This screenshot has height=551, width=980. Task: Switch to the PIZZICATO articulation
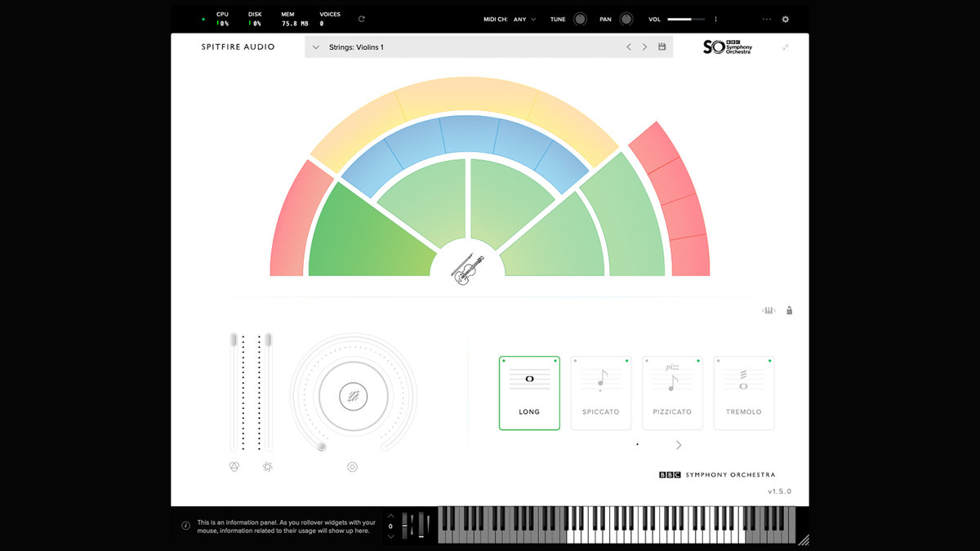pyautogui.click(x=672, y=392)
